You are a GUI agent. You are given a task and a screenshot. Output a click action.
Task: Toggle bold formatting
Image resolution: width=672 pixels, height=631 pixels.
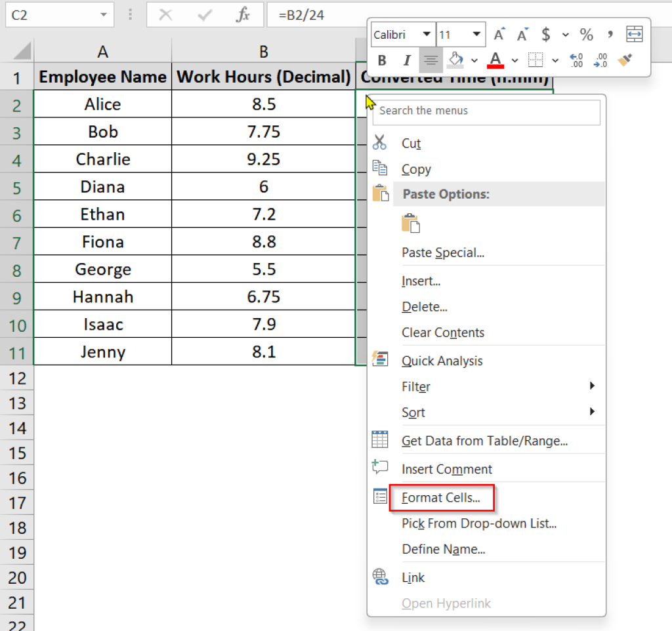pos(381,60)
